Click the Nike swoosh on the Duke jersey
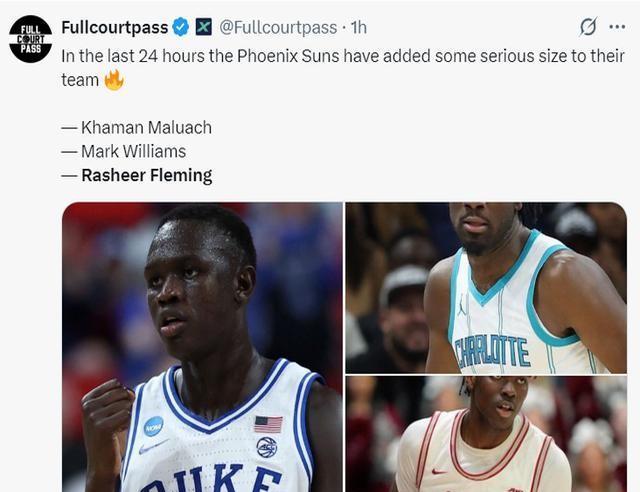 coord(153,447)
